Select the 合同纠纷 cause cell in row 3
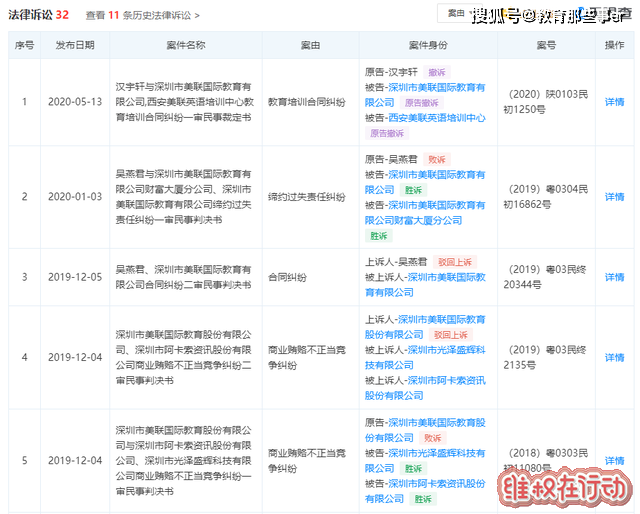 tap(287, 278)
